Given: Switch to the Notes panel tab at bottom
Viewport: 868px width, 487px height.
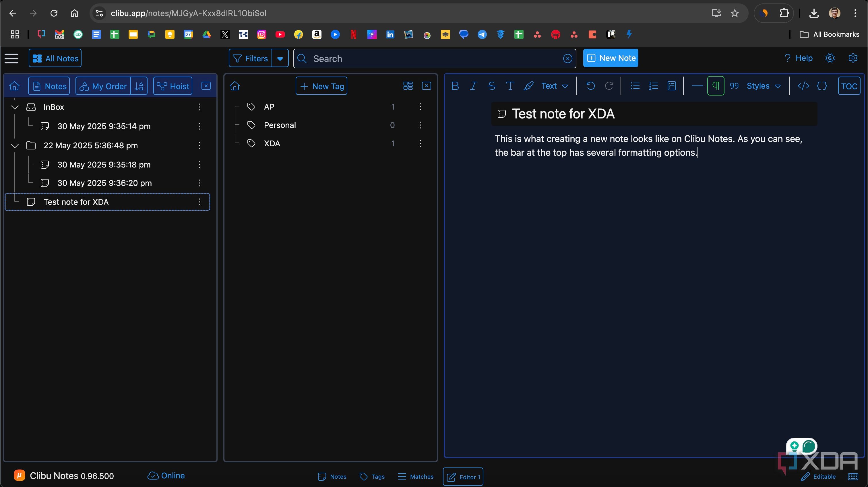Looking at the screenshot, I should pos(332,477).
